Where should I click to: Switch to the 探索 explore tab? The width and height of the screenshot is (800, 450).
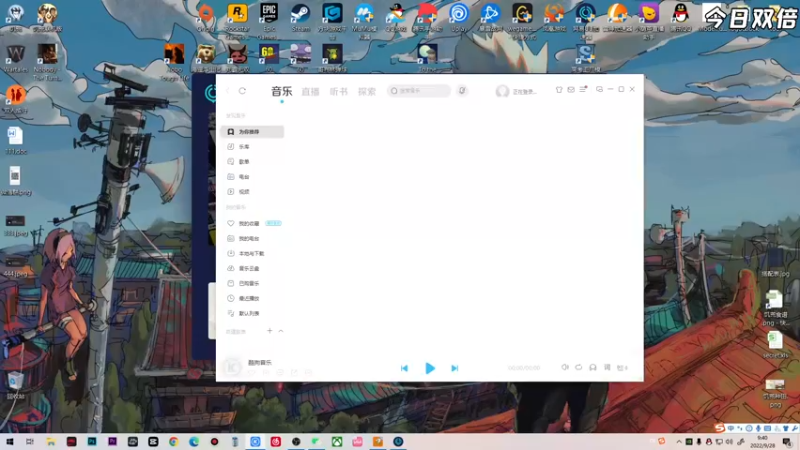[x=367, y=91]
